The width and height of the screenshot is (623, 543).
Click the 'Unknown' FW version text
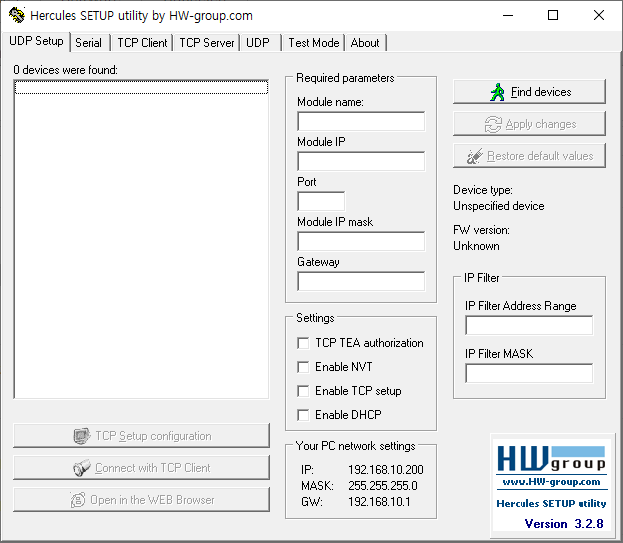(476, 246)
